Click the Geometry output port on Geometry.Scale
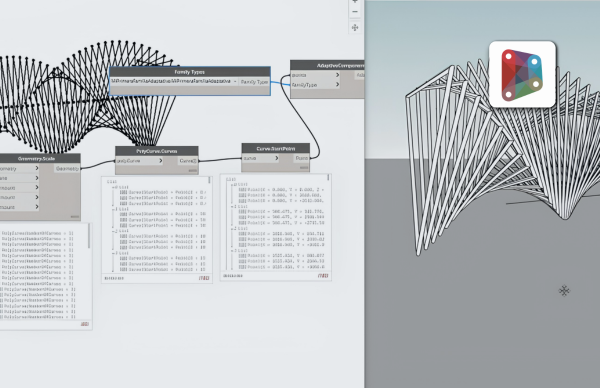Viewport: 600px width, 388px height. pyautogui.click(x=67, y=168)
